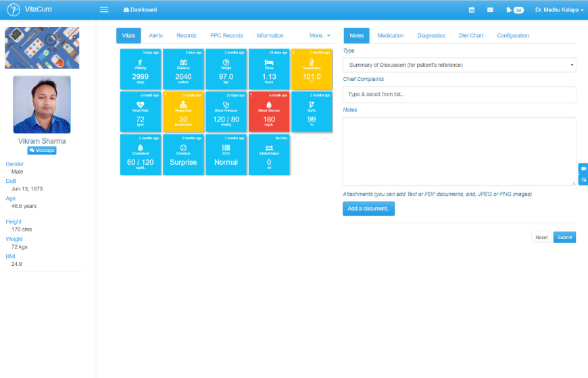588x378 pixels.
Task: Start video call from right-edge camera icon
Action: click(583, 168)
